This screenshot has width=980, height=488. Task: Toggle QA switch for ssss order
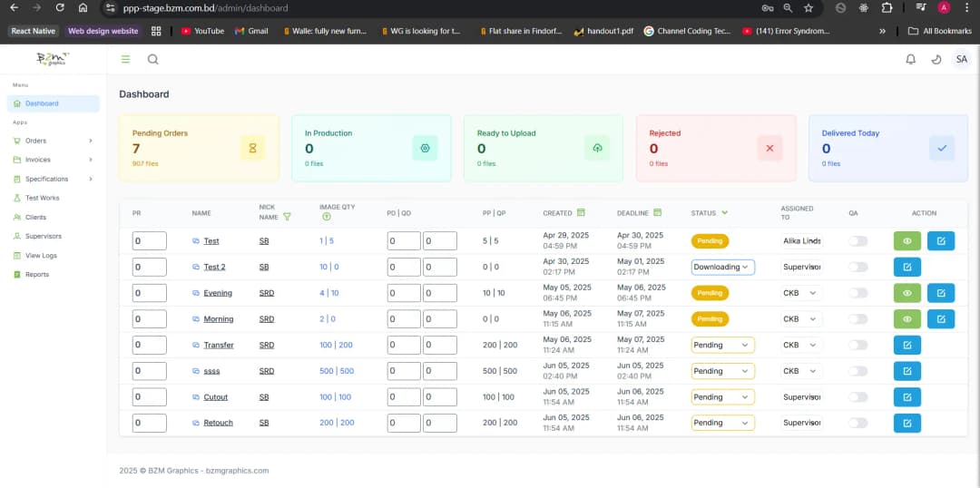857,371
